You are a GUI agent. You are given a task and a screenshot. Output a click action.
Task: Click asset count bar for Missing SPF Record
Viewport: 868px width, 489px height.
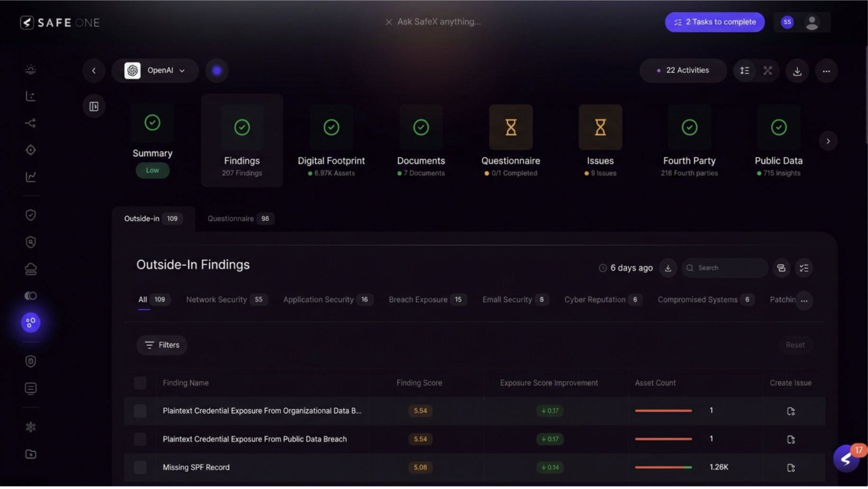coord(663,468)
